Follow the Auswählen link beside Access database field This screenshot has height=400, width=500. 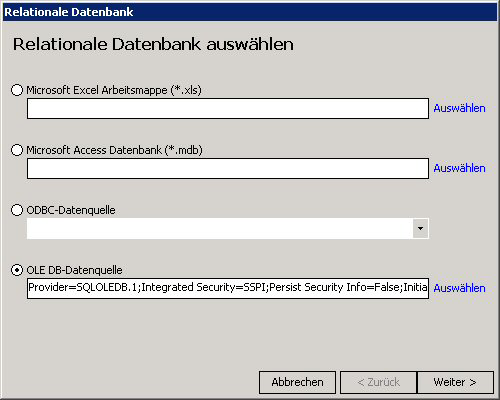coord(459,168)
